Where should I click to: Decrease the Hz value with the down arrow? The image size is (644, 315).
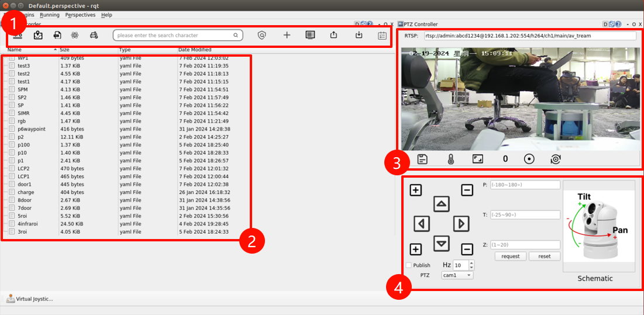pos(471,268)
